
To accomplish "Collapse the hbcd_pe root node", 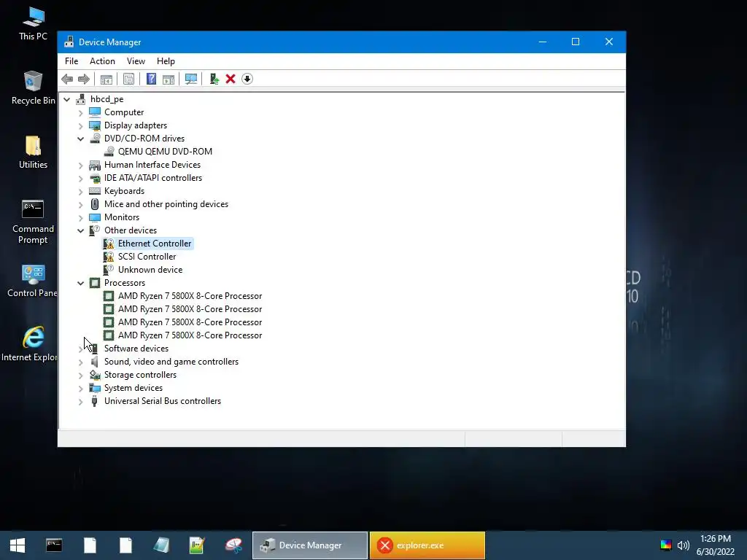I will click(66, 99).
